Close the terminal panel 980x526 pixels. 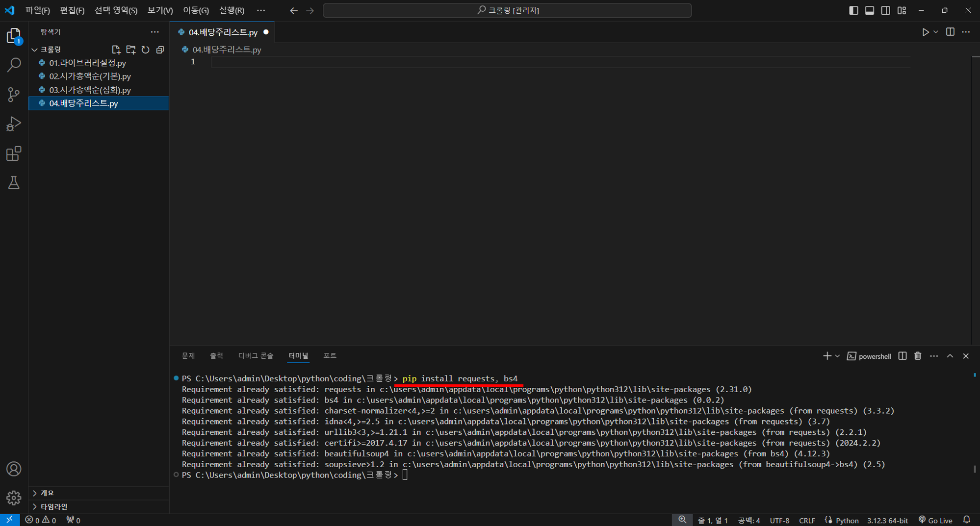966,356
